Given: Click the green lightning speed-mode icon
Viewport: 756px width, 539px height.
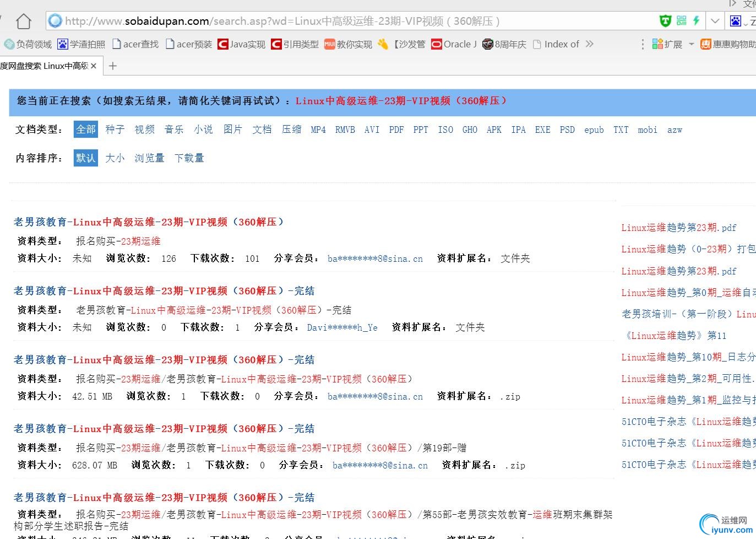Looking at the screenshot, I should coord(696,21).
